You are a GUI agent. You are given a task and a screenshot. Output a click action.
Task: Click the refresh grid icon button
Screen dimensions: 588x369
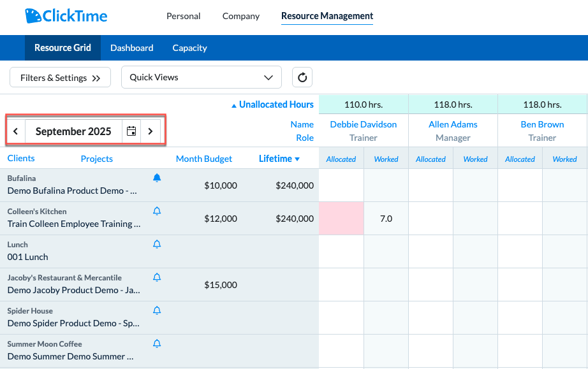302,77
